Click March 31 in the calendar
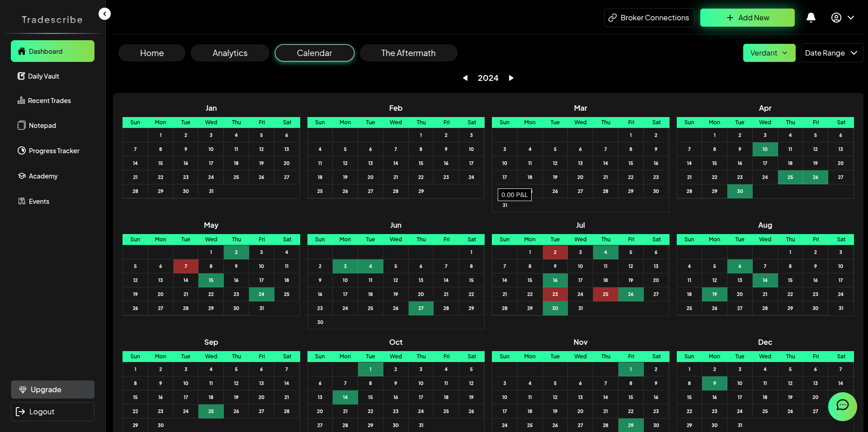Viewport: 868px width, 432px height. point(505,205)
